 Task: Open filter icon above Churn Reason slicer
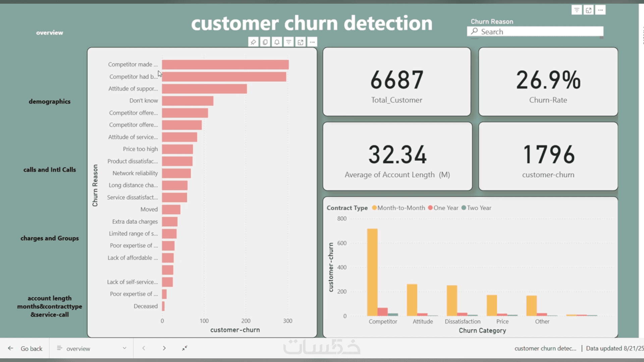coord(577,10)
